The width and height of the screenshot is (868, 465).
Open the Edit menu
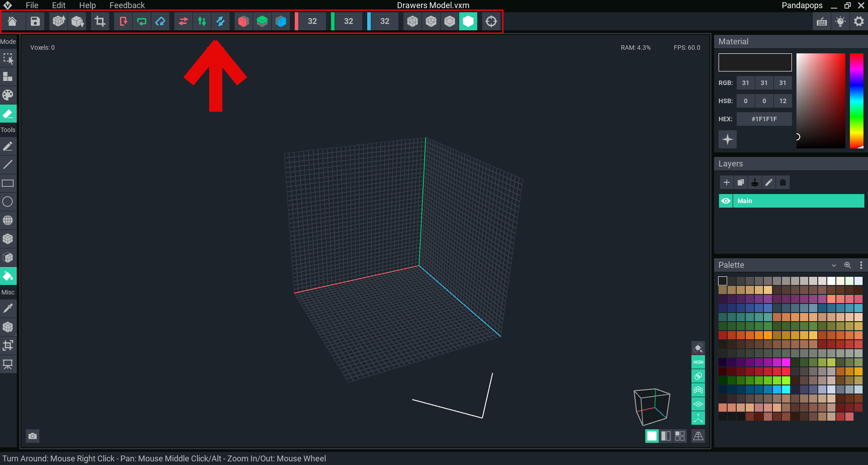point(58,5)
